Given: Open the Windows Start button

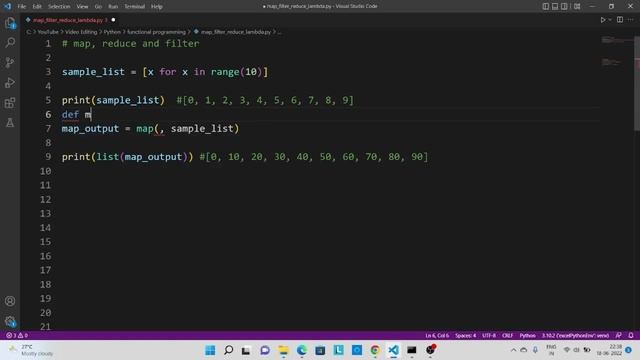Looking at the screenshot, I should 210,350.
